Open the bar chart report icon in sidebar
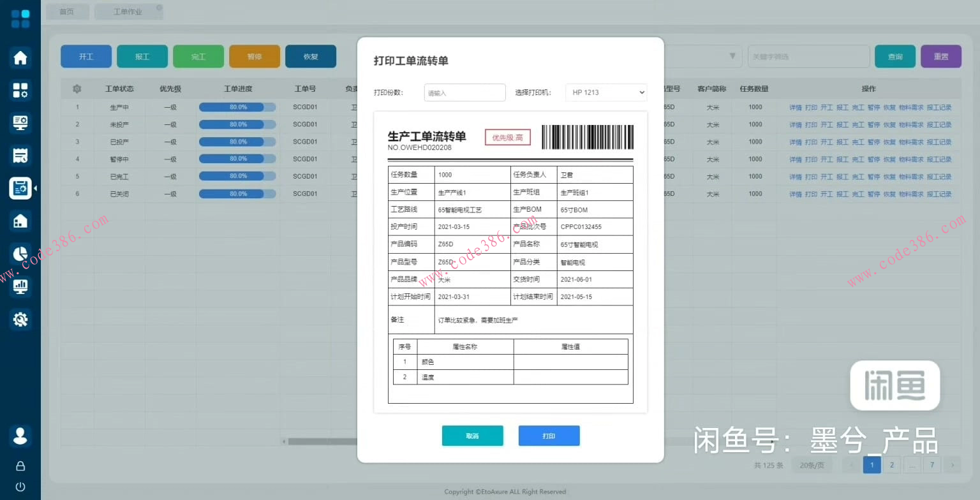Image resolution: width=980 pixels, height=500 pixels. [20, 286]
